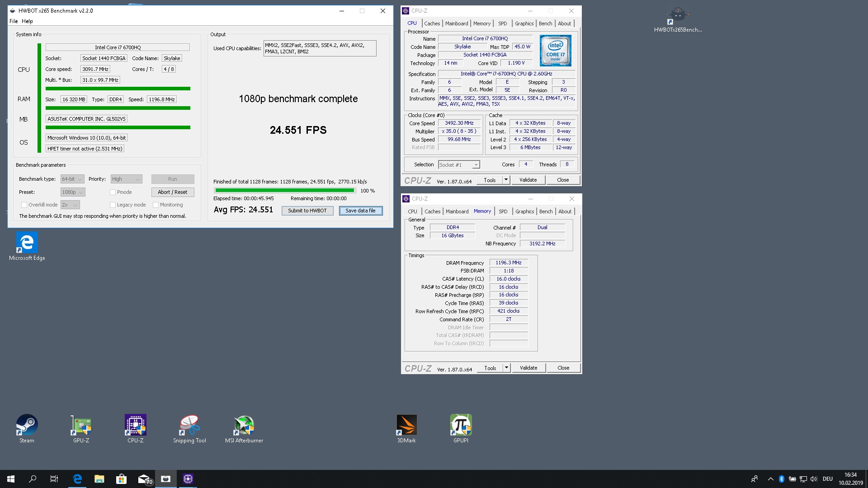Viewport: 868px width, 488px height.
Task: Open the Overkill 2x dropdown
Action: pyautogui.click(x=71, y=205)
